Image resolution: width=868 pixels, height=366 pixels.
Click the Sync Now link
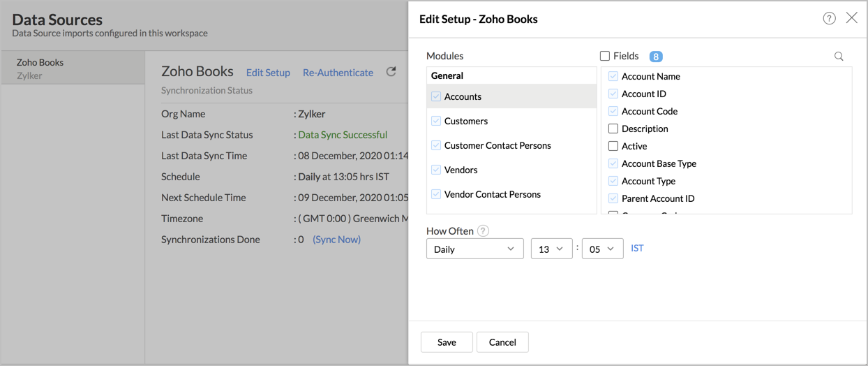[337, 239]
